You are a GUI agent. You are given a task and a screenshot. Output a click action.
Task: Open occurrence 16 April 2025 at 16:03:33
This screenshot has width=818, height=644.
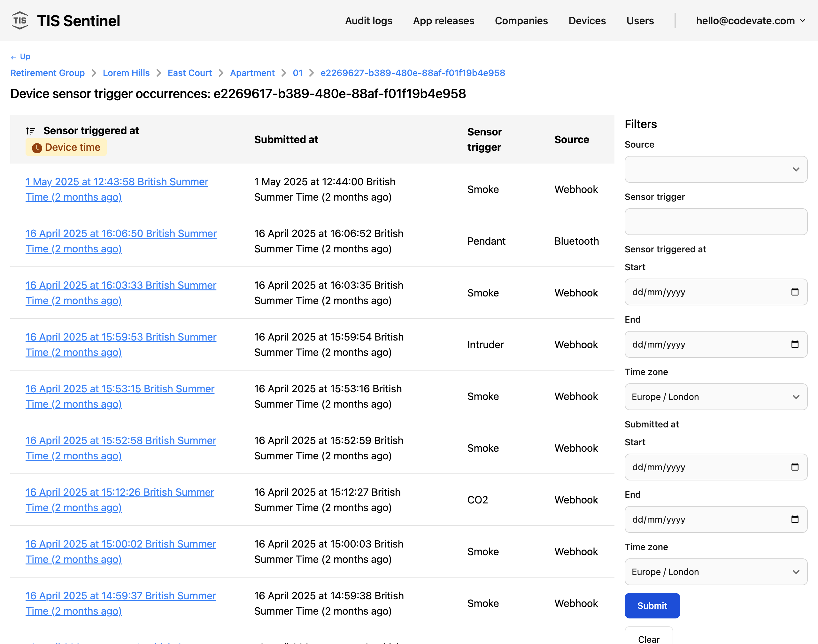(x=121, y=293)
